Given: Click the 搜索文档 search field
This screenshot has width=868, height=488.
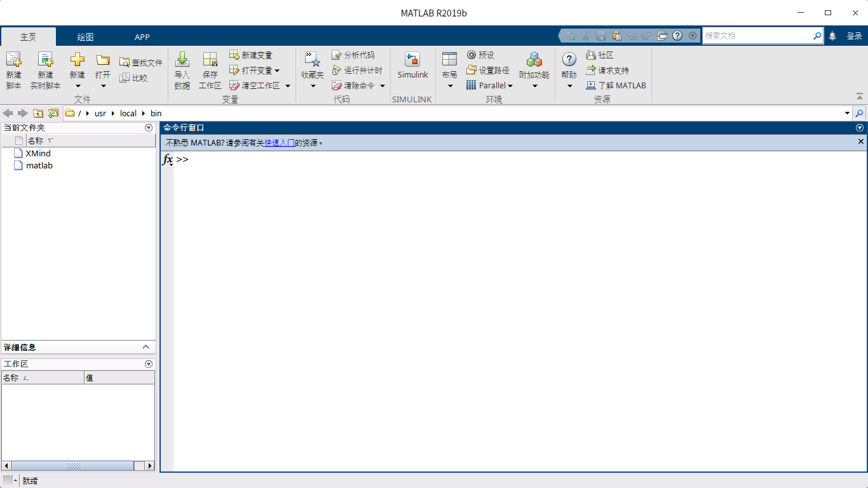Looking at the screenshot, I should [x=757, y=36].
